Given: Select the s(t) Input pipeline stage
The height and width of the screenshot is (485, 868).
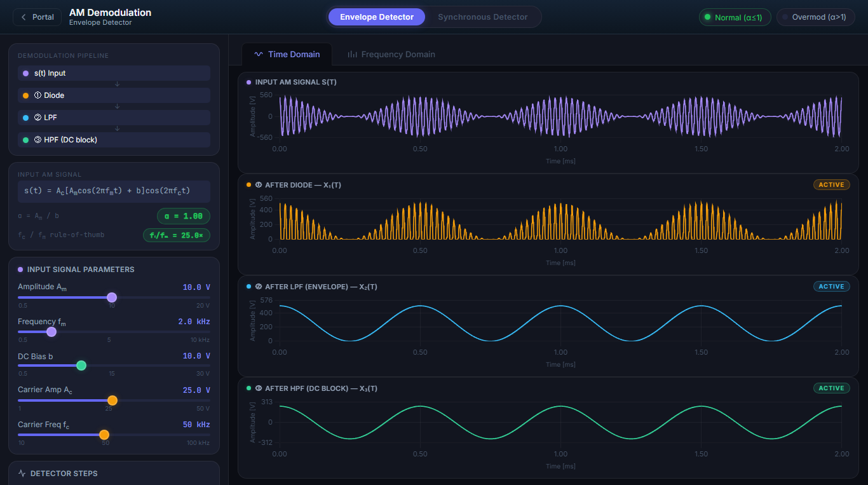Looking at the screenshot, I should (x=114, y=73).
